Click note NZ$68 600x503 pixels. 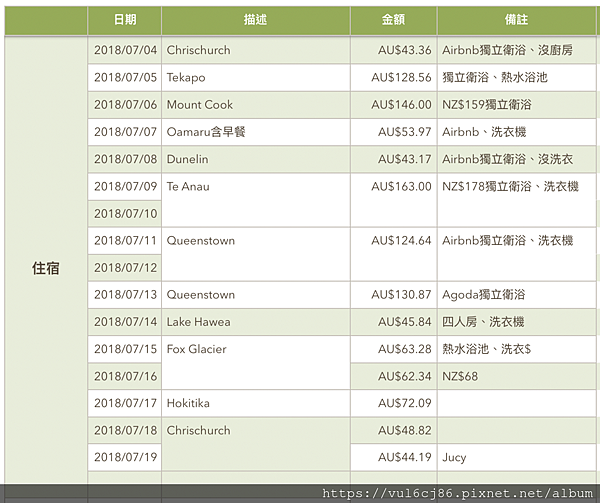(x=517, y=376)
